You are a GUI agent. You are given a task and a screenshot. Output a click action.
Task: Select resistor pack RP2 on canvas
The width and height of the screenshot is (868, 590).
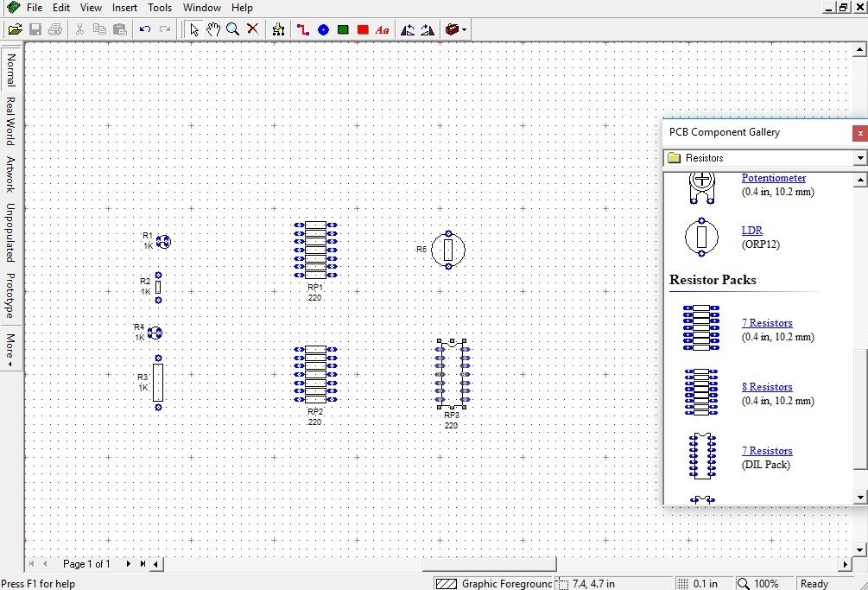coord(315,374)
